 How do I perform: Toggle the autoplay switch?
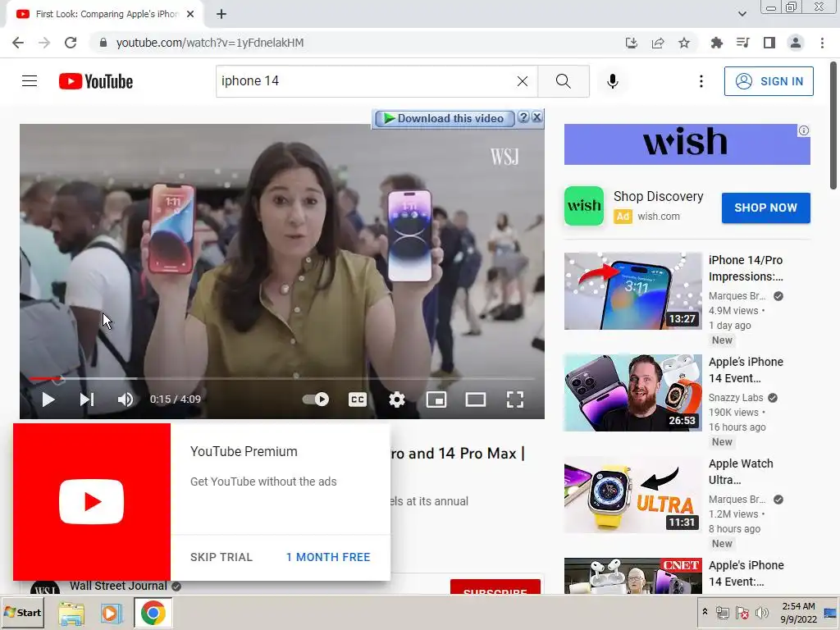tap(316, 399)
